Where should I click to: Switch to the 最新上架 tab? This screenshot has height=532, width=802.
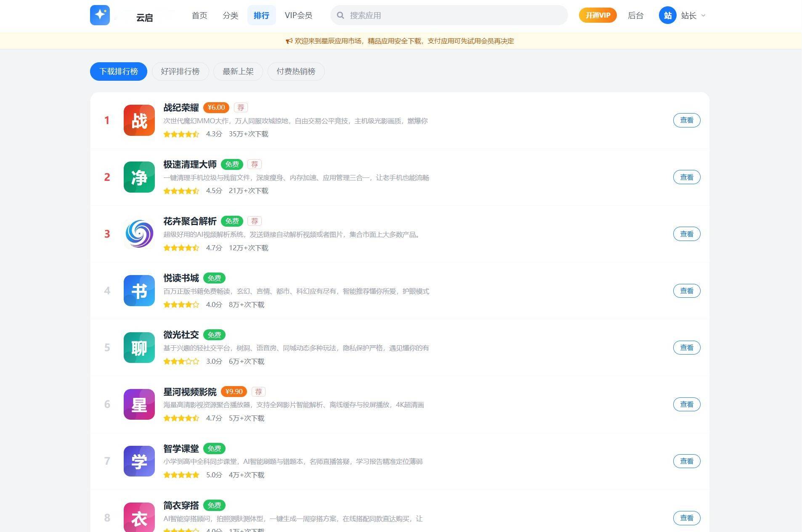(x=238, y=71)
